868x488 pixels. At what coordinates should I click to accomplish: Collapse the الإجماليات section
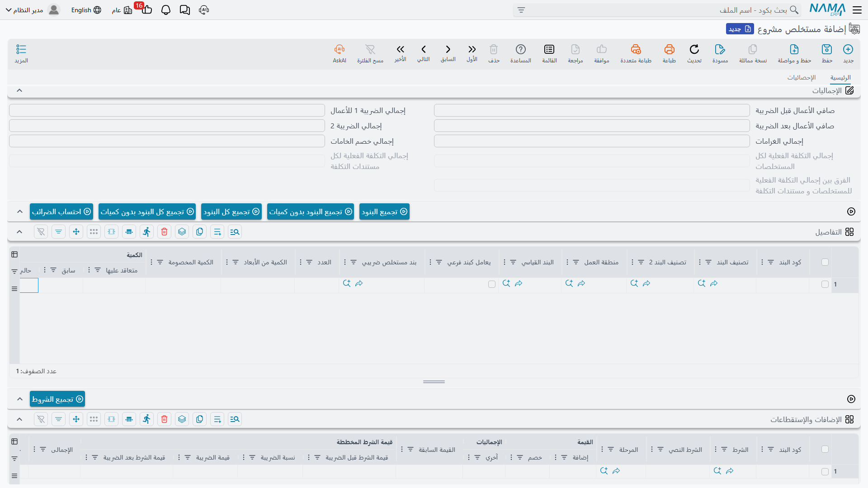pos(19,90)
